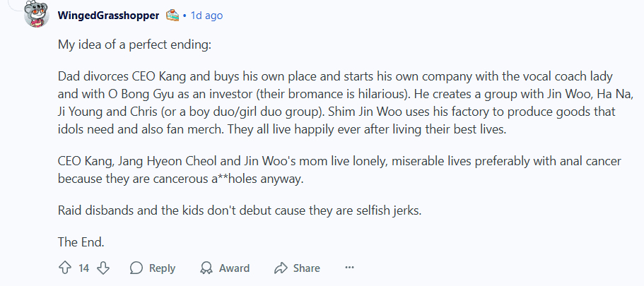
Task: Visit the WingedGrasshopper user profile link
Action: [x=108, y=15]
